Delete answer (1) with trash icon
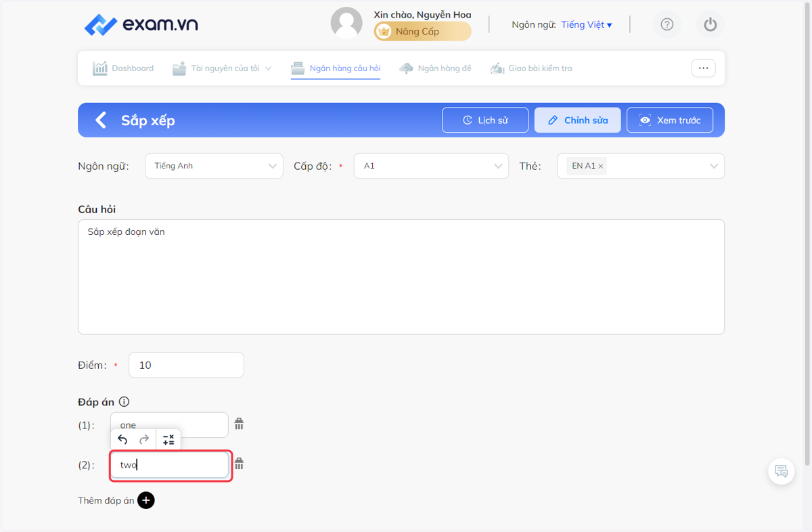Screen dimensions: 812x532 (x=239, y=424)
